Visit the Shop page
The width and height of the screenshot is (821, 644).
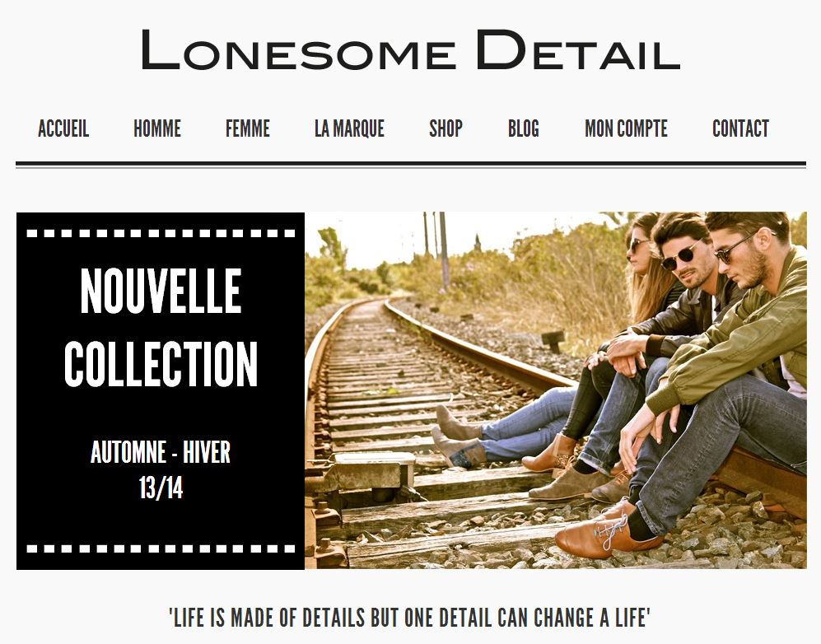pos(445,128)
